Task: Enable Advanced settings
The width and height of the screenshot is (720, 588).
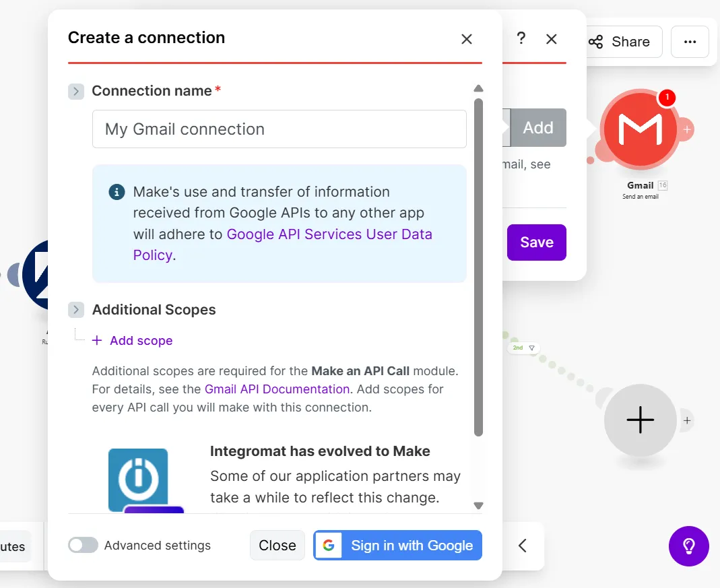Action: coord(83,546)
